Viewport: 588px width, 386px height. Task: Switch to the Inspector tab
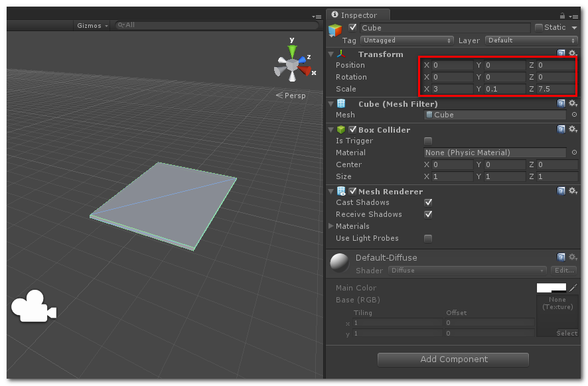[x=358, y=15]
